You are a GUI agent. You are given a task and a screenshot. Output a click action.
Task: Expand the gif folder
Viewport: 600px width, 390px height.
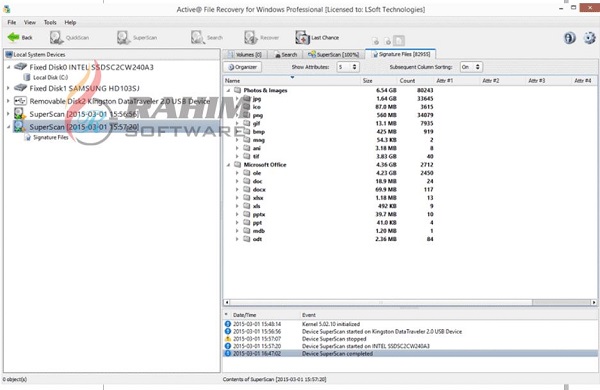pyautogui.click(x=237, y=123)
